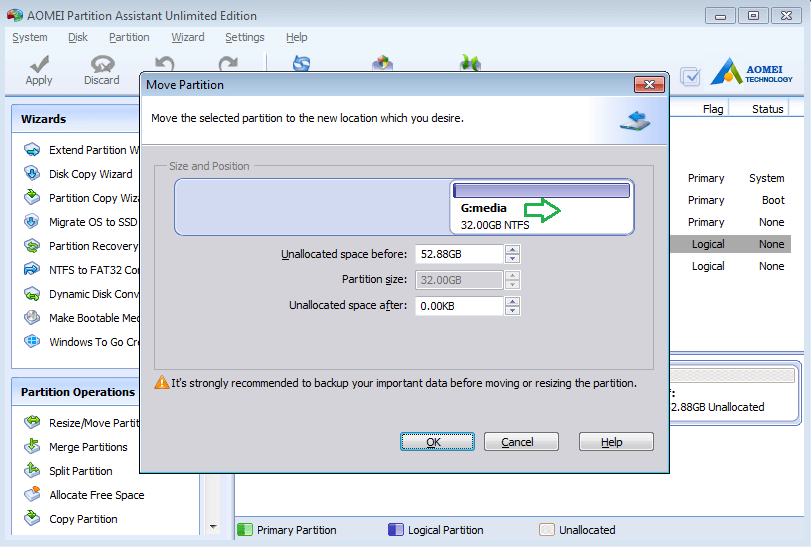Click the Apply toolbar button

pos(39,70)
